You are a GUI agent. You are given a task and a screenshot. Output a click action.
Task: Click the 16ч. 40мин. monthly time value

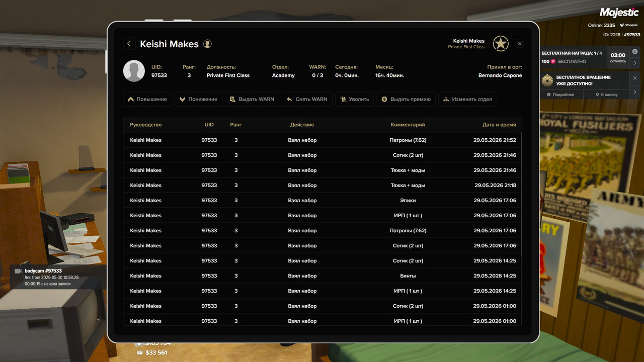click(389, 75)
